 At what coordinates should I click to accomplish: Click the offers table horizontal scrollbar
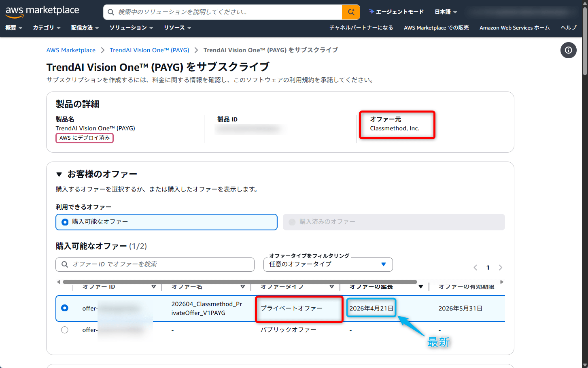coord(240,282)
